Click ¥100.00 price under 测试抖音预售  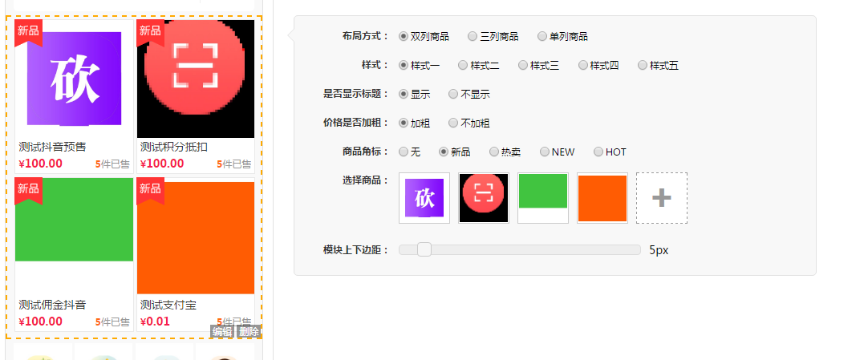(x=40, y=164)
